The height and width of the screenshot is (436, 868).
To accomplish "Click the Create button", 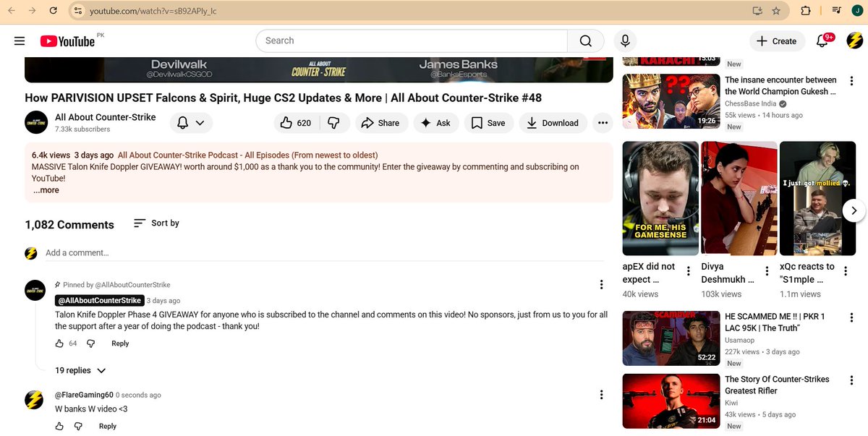I will 776,41.
